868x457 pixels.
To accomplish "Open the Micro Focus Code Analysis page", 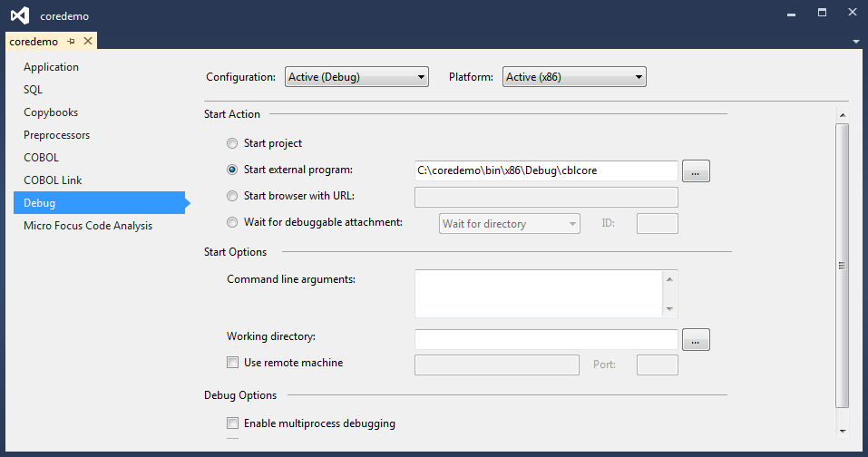I will tap(88, 226).
